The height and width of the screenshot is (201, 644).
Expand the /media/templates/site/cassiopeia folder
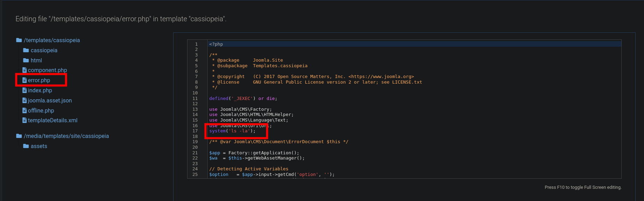66,136
